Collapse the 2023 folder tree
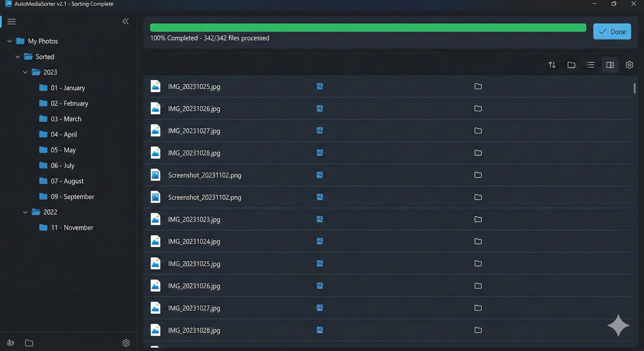This screenshot has width=644, height=351. pos(25,72)
